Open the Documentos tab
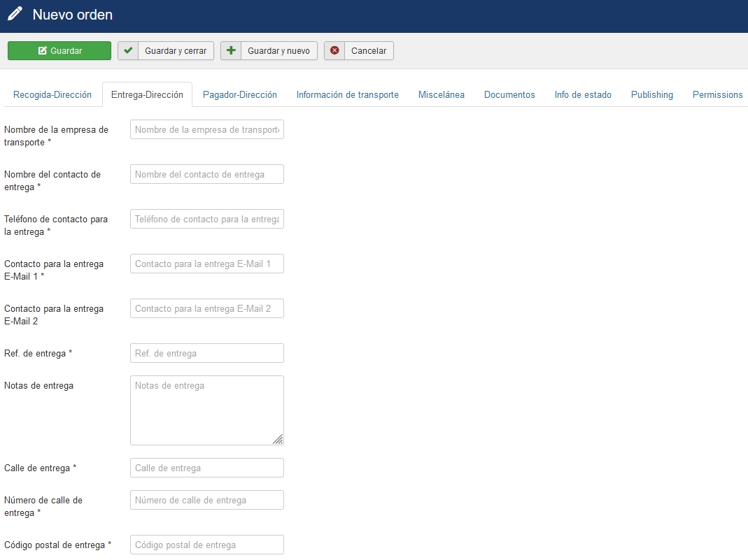This screenshot has width=748, height=560. [509, 94]
